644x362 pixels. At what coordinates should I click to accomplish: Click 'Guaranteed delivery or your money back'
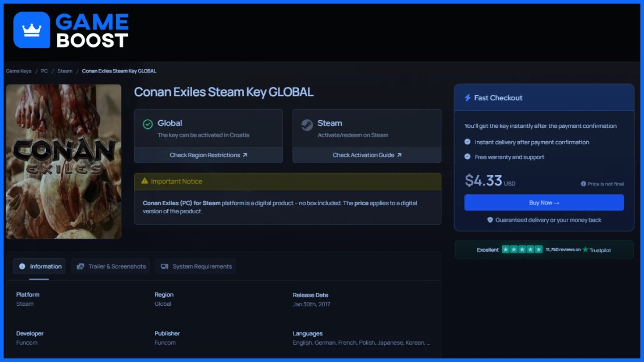pos(548,220)
